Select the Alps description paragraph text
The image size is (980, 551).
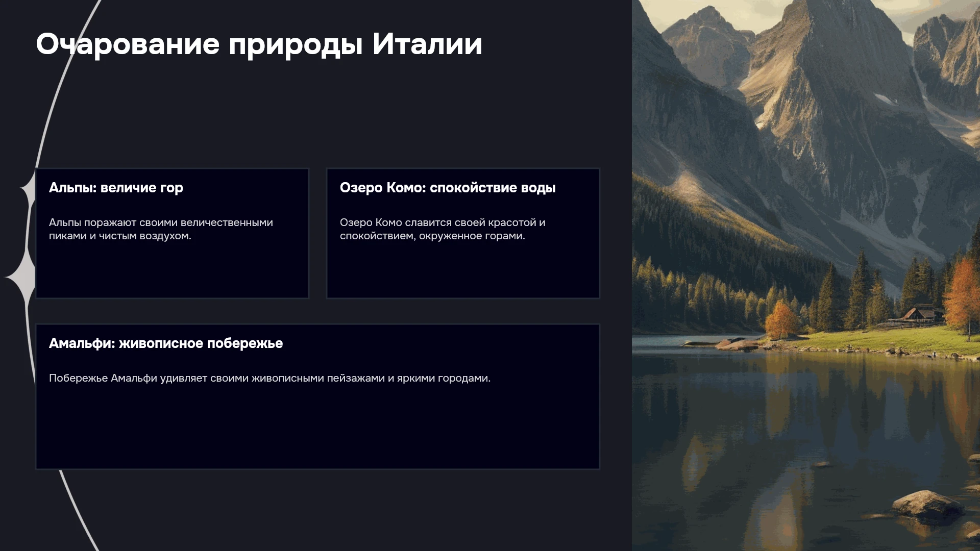pos(161,229)
